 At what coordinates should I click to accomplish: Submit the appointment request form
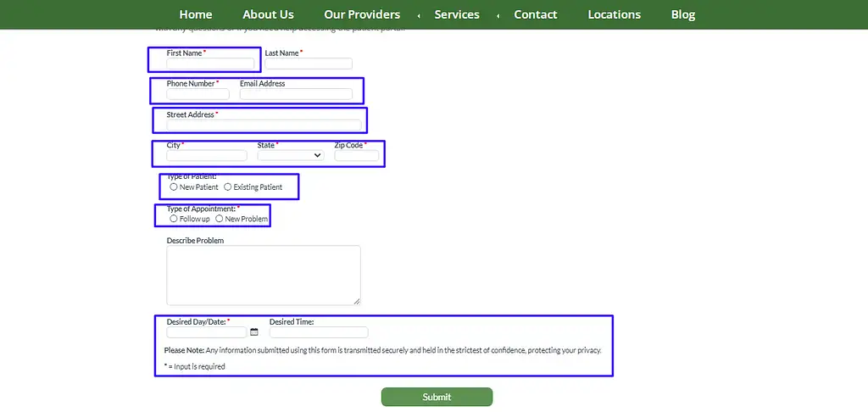pos(437,397)
